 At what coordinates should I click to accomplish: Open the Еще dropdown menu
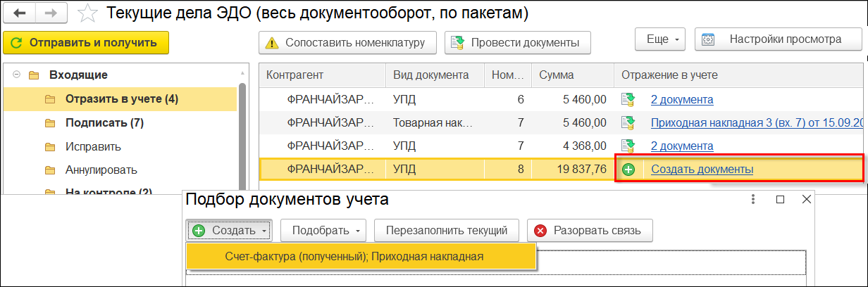(x=660, y=39)
